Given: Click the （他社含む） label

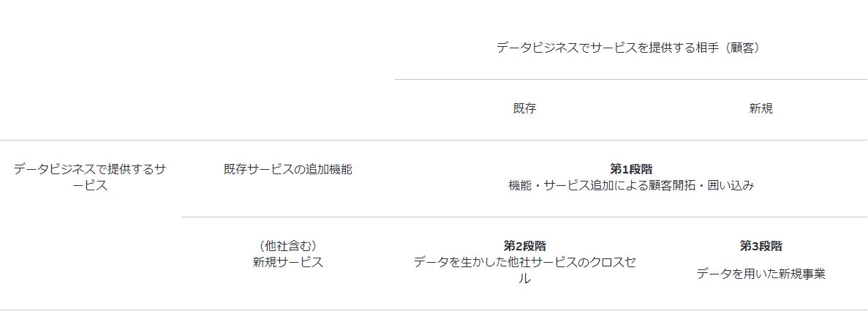Looking at the screenshot, I should (x=287, y=246).
